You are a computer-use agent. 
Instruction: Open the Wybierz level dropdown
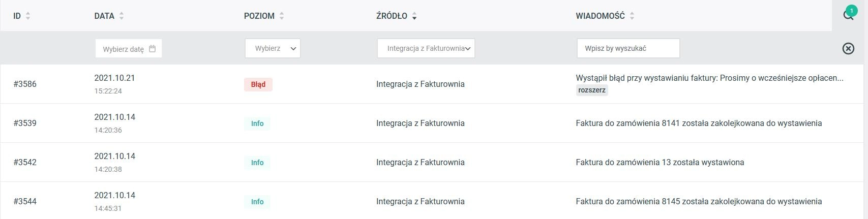coord(273,48)
